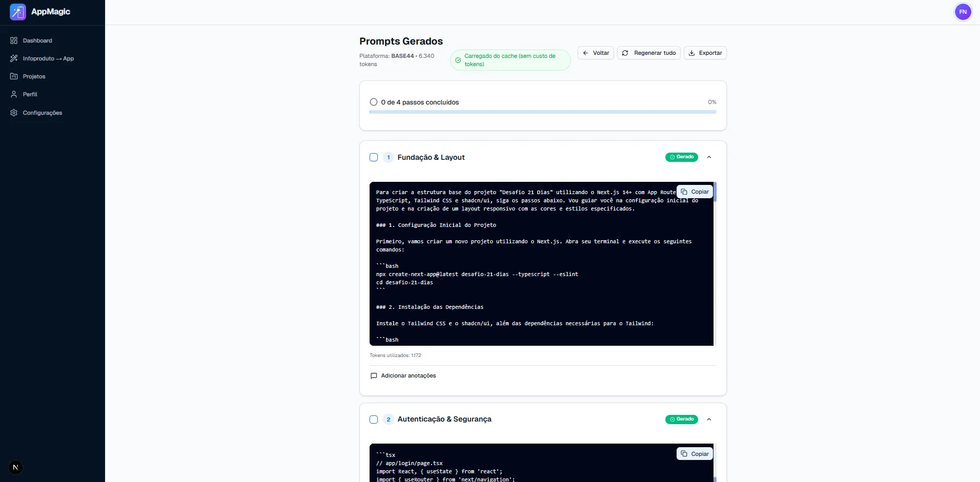Open the Dashboard via its grid icon
Viewport: 980px width, 482px height.
(x=13, y=40)
